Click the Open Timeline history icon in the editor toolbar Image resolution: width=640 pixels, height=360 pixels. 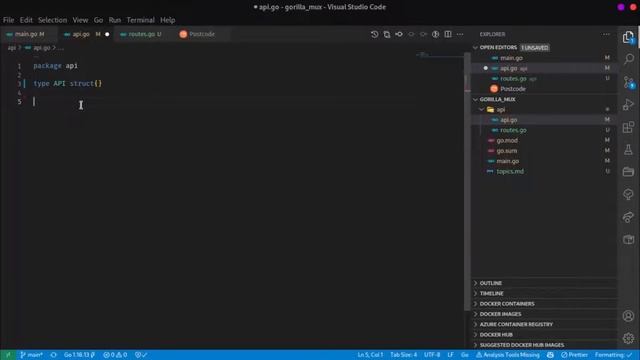374,34
